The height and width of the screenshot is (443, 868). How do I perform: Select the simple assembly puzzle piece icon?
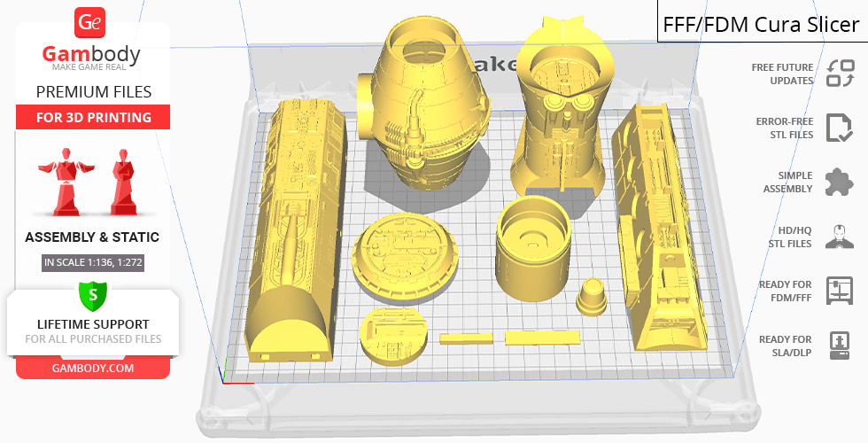click(x=839, y=183)
